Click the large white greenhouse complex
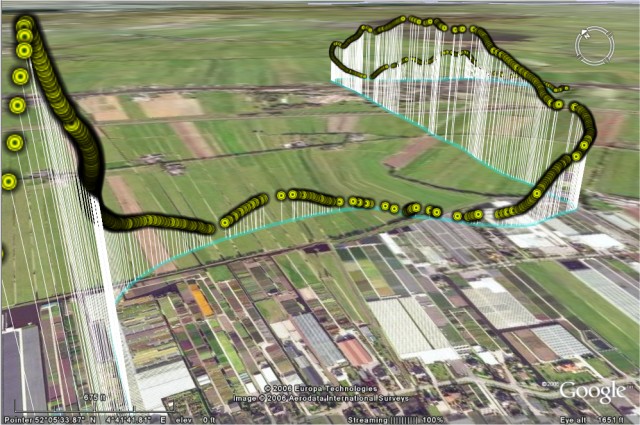Viewport: 640px width, 425px height. [x=410, y=325]
